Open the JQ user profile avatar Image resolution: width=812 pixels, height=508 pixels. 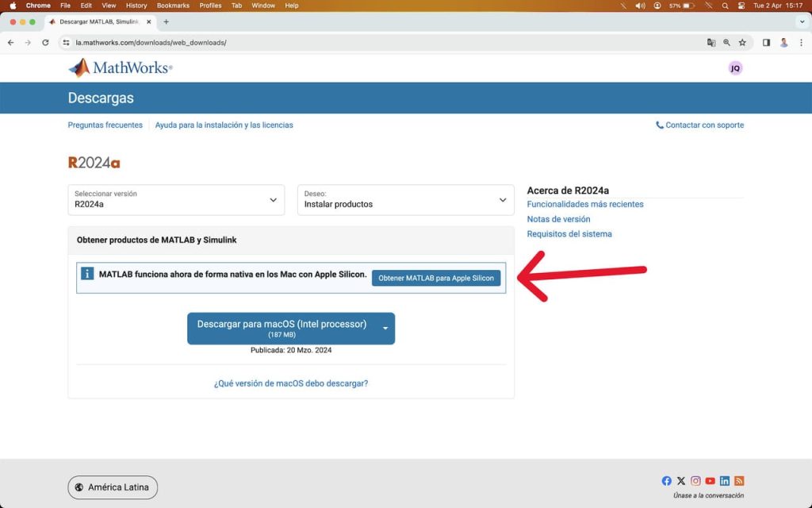735,68
